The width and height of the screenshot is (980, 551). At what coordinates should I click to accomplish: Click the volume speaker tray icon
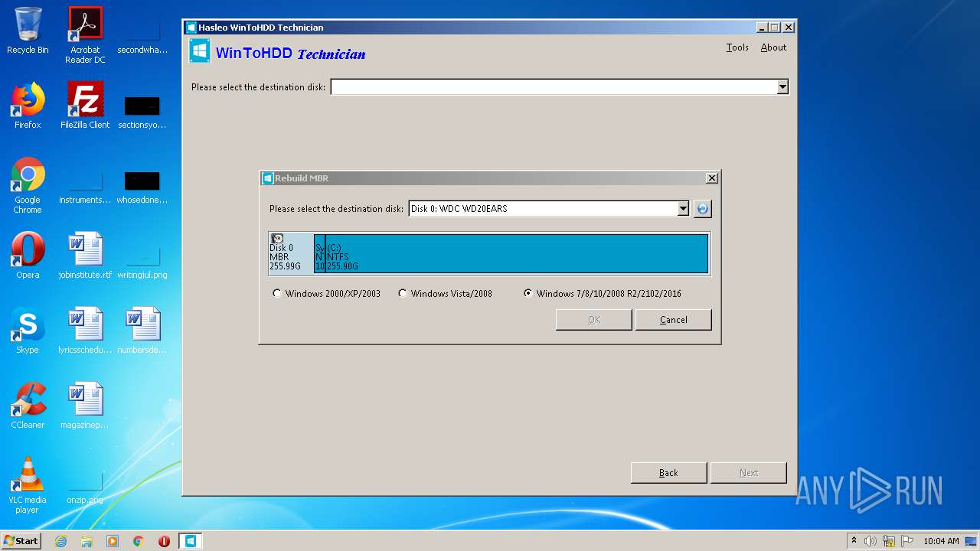871,541
